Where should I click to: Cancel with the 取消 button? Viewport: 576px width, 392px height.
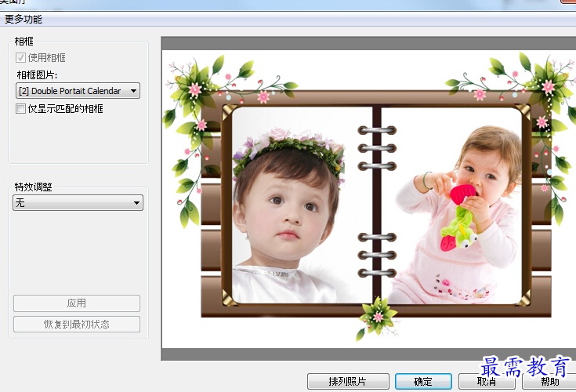click(487, 381)
